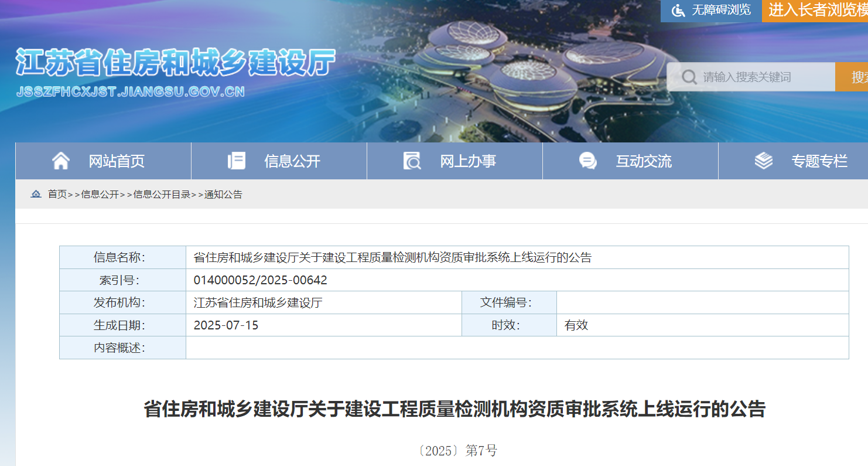Click the JSSZFHCXJST.JIANGSU.GOV.CN site URL text
This screenshot has width=868, height=466.
[x=131, y=92]
